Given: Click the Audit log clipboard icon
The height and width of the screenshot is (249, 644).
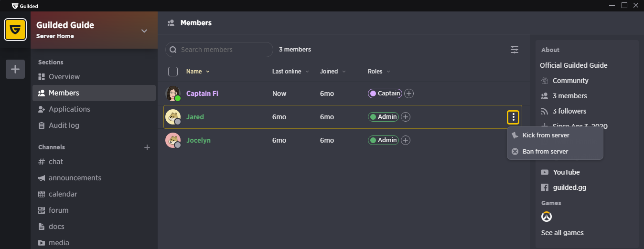Looking at the screenshot, I should [x=42, y=125].
